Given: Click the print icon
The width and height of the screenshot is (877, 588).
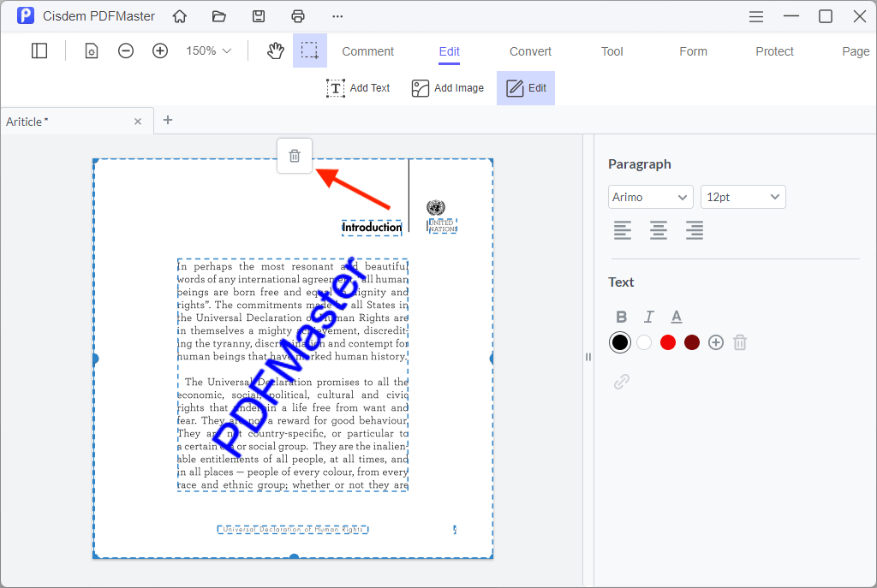Looking at the screenshot, I should pyautogui.click(x=298, y=16).
